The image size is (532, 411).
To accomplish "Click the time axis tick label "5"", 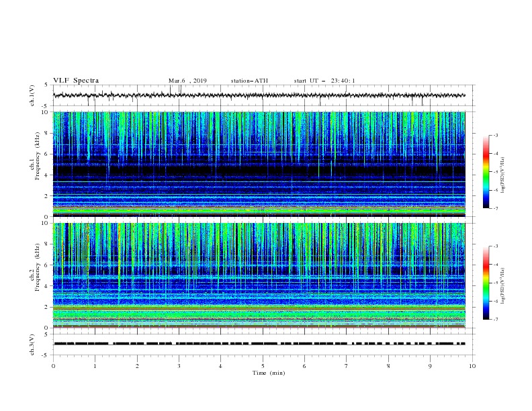I will click(263, 366).
